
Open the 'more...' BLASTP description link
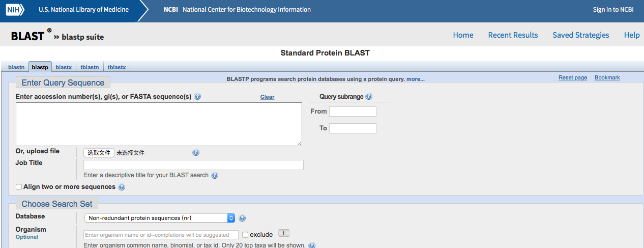(416, 79)
